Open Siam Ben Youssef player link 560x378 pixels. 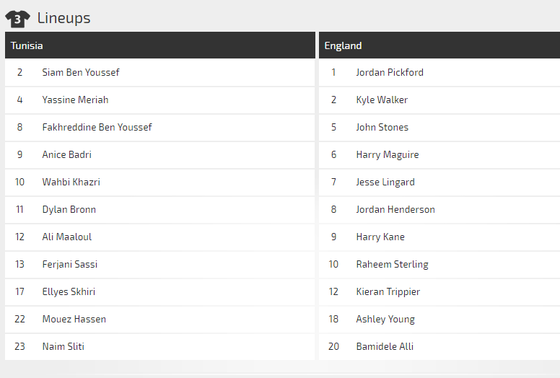click(x=81, y=72)
